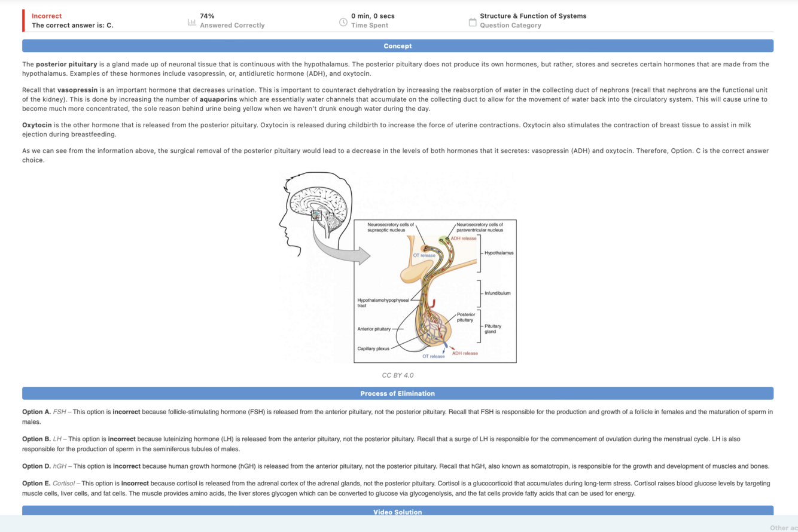Click the Video Solution header bar
This screenshot has height=532, width=798.
point(398,512)
